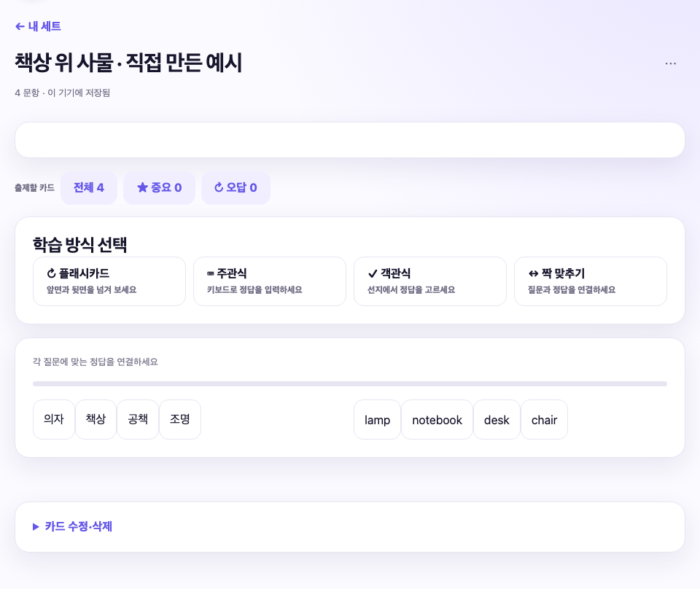Select the 전체 4 card filter

tap(89, 188)
